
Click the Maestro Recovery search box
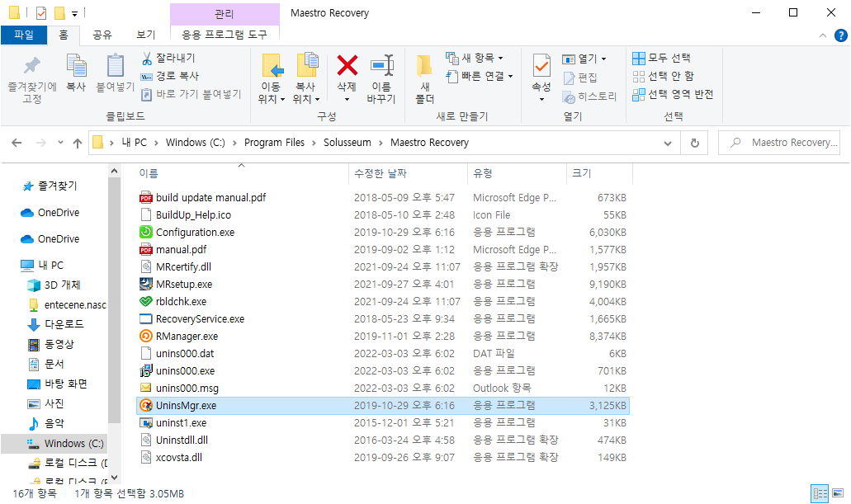pos(779,143)
